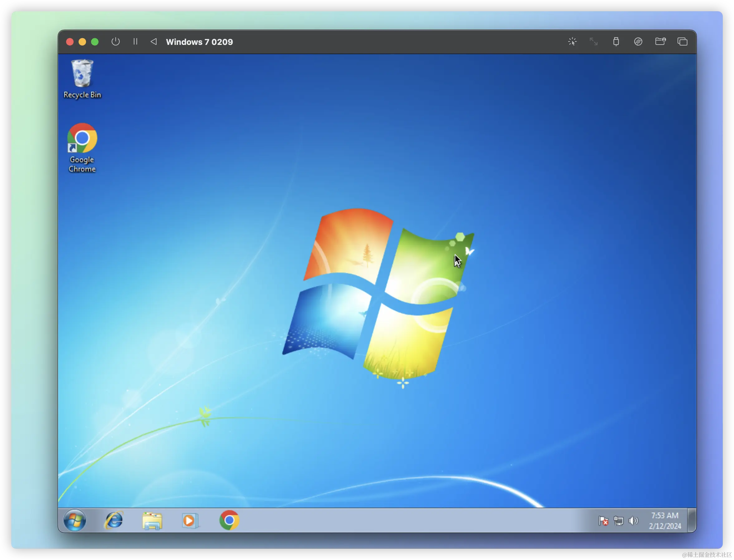
Task: Click the VM power button icon
Action: click(x=115, y=42)
